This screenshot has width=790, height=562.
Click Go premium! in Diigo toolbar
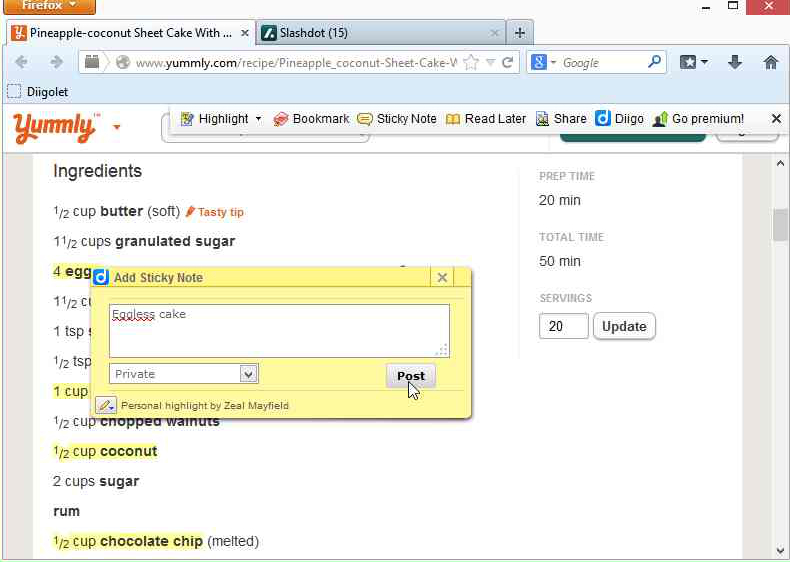698,119
